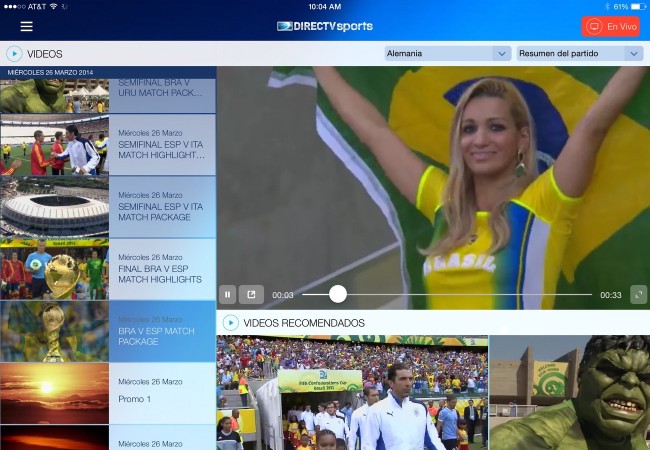Open the golden trophy and referee thumbnail
The height and width of the screenshot is (450, 650).
[x=54, y=269]
